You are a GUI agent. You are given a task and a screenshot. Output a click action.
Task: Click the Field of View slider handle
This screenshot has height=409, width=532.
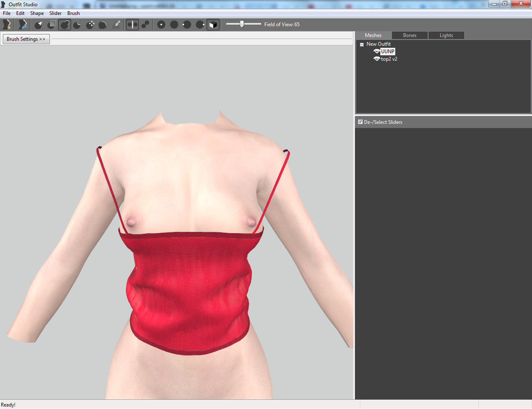[242, 24]
